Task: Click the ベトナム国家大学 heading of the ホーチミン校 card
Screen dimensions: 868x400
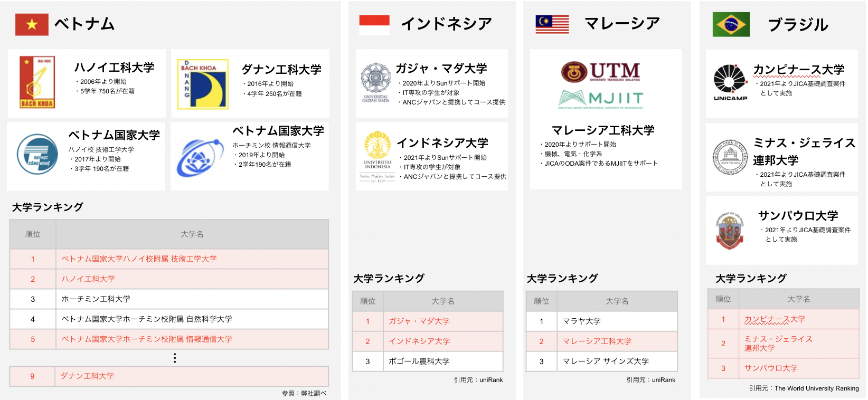Action: 278,131
